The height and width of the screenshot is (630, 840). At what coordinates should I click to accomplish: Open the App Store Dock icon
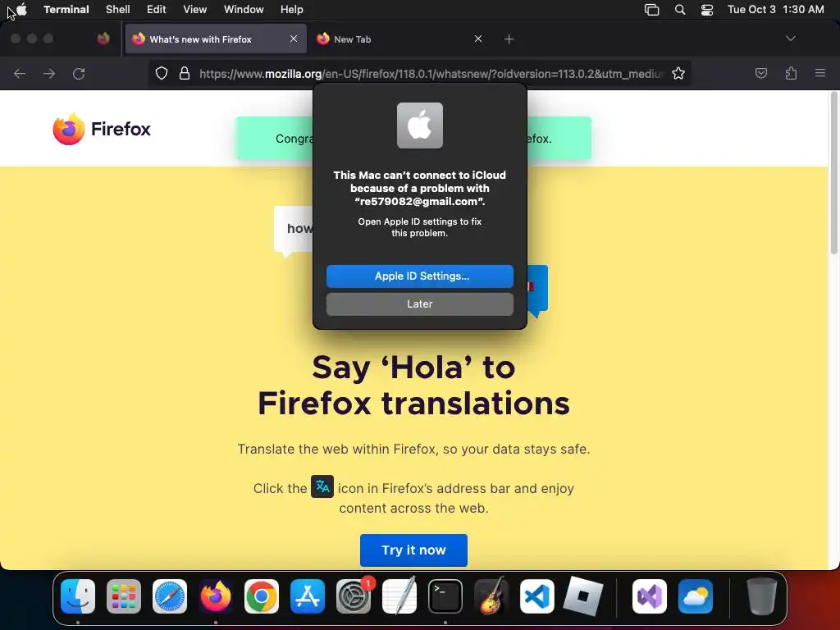(308, 596)
